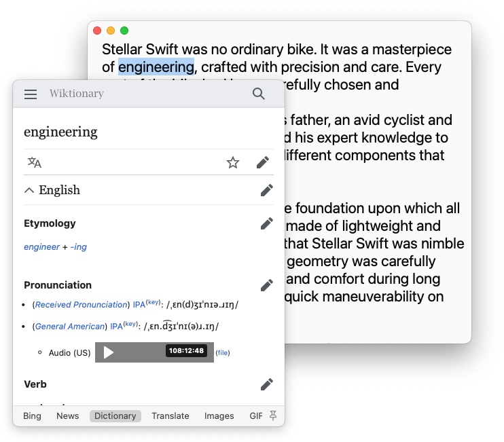Viewport: 504px width, 442px height.
Task: Switch to the Bing tab
Action: [32, 416]
